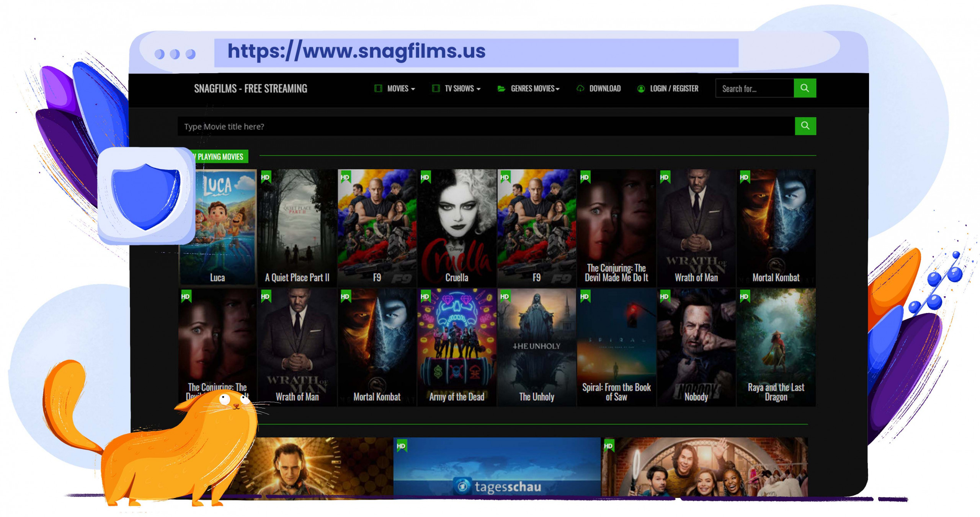Expand the TV Shows dropdown menu
The width and height of the screenshot is (980, 517).
457,89
